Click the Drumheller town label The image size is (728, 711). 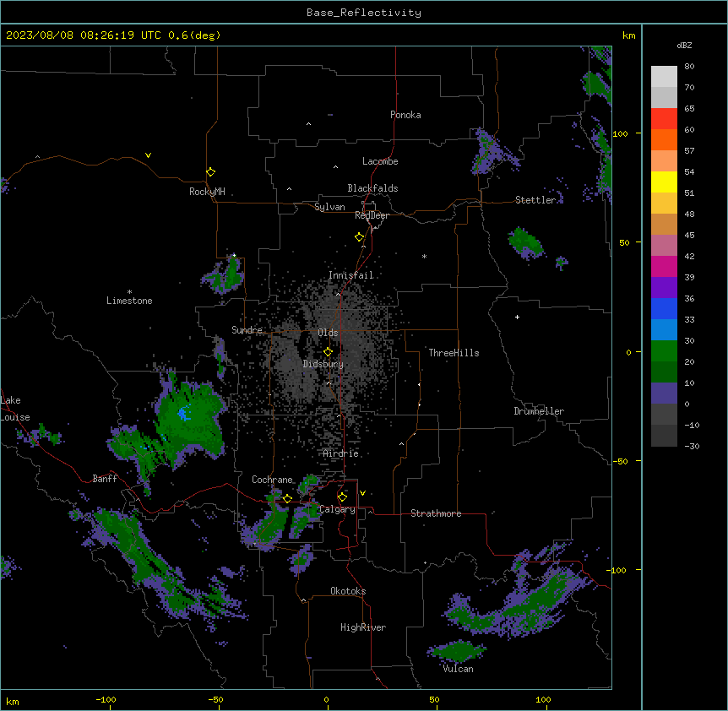pos(539,411)
